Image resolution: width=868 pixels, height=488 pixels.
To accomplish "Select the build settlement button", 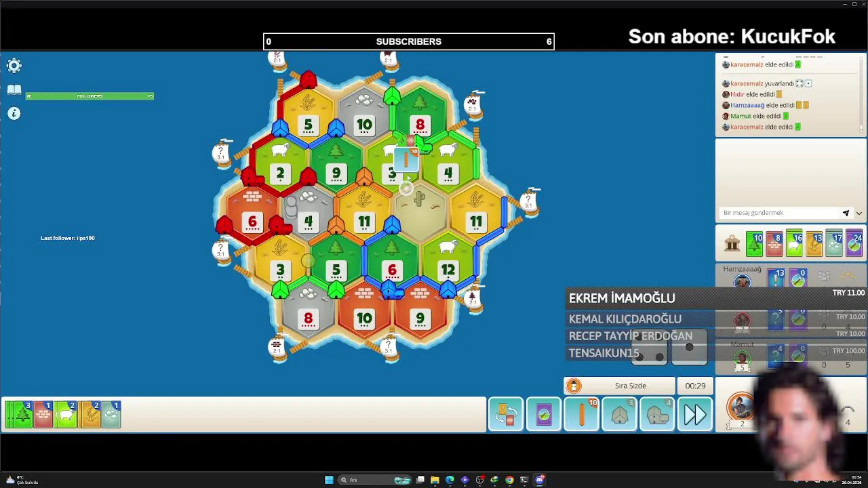I will click(620, 414).
